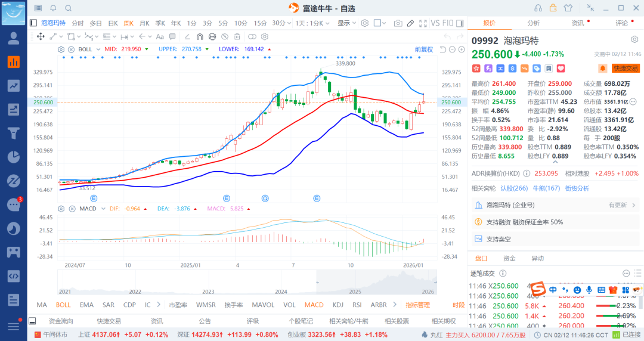Toggle the right sidebar panel icon
This screenshot has height=341, width=644.
tap(460, 23)
